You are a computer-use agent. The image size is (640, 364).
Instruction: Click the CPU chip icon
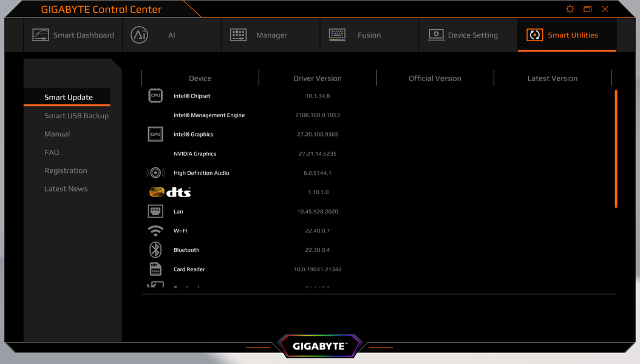point(155,96)
